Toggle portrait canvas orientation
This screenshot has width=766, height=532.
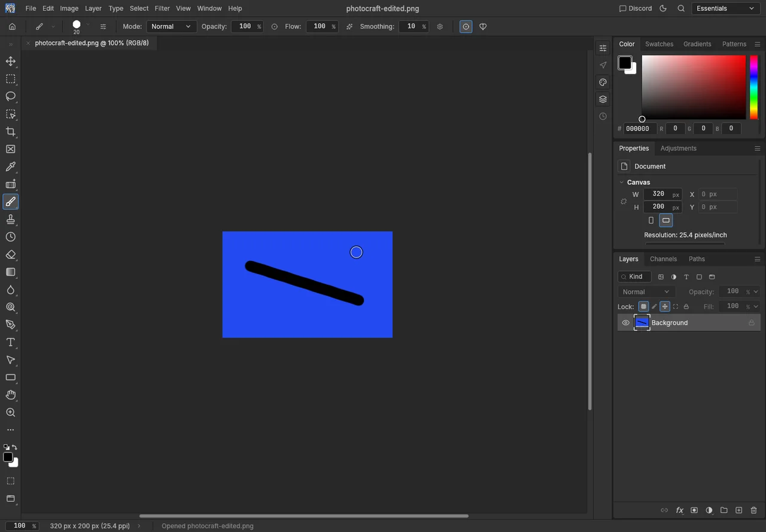click(x=651, y=220)
